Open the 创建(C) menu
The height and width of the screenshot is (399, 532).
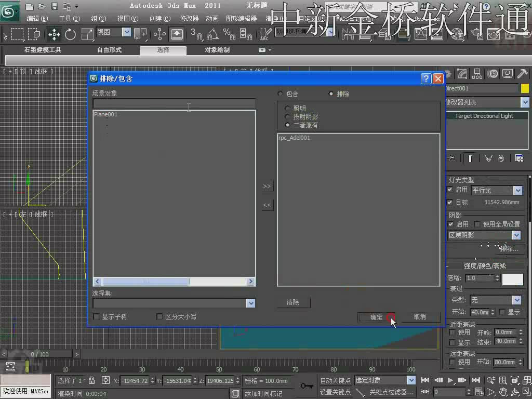pos(160,19)
